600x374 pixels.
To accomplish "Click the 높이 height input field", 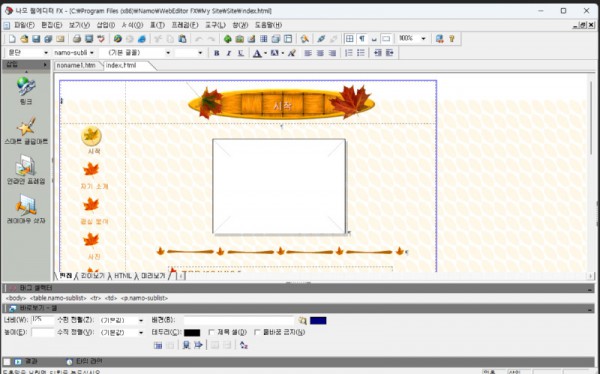I will [x=42, y=332].
